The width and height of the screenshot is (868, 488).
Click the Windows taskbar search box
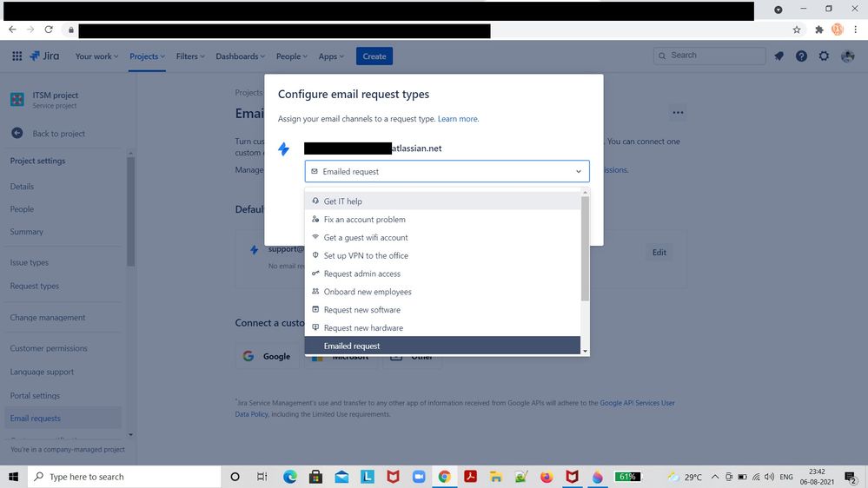pos(124,477)
